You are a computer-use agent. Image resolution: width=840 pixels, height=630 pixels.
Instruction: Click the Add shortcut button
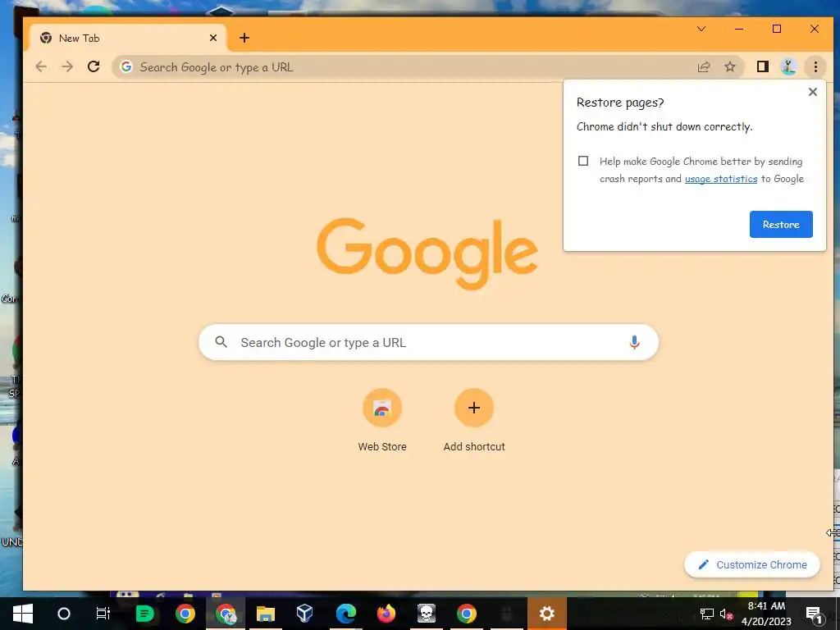pos(474,421)
